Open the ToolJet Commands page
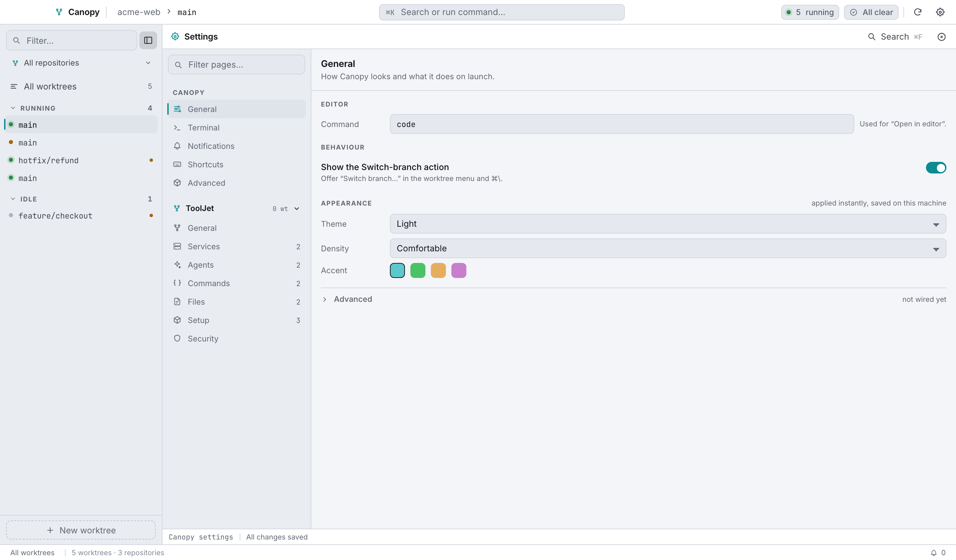 coord(236,283)
